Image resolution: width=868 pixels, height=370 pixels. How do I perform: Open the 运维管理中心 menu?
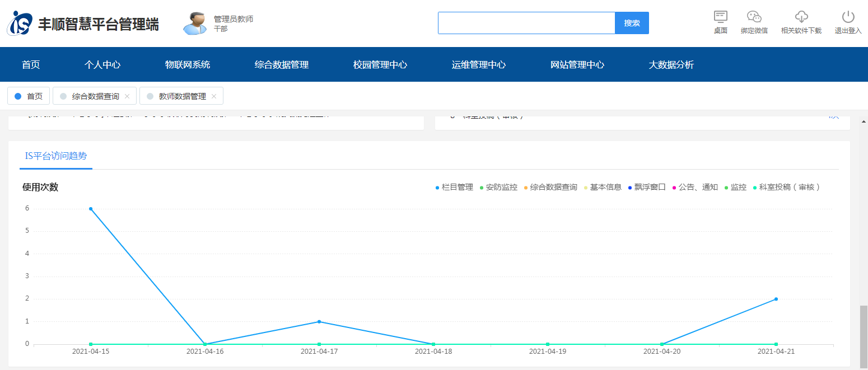479,64
